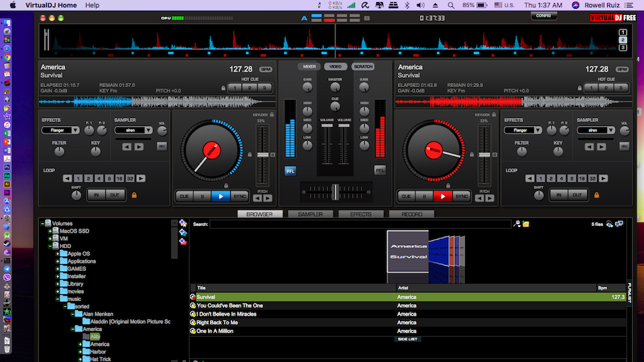This screenshot has height=362, width=644.
Task: Click load-status icon of One In A Million
Action: pyautogui.click(x=193, y=330)
